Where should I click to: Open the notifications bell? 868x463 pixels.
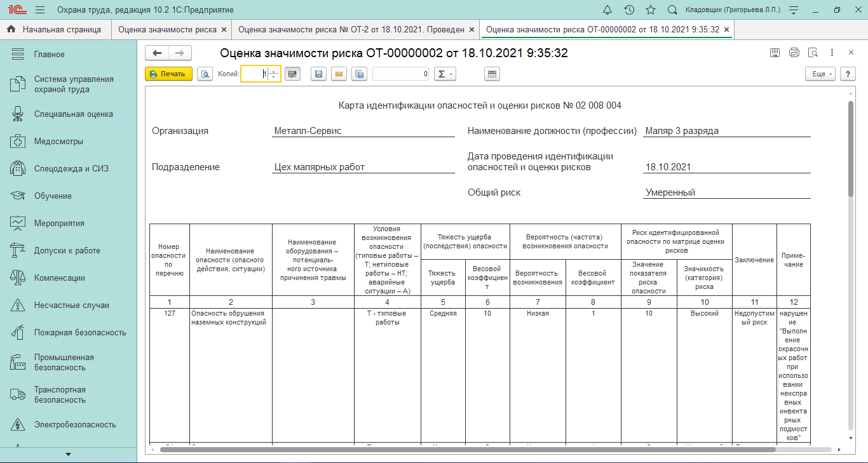[607, 10]
